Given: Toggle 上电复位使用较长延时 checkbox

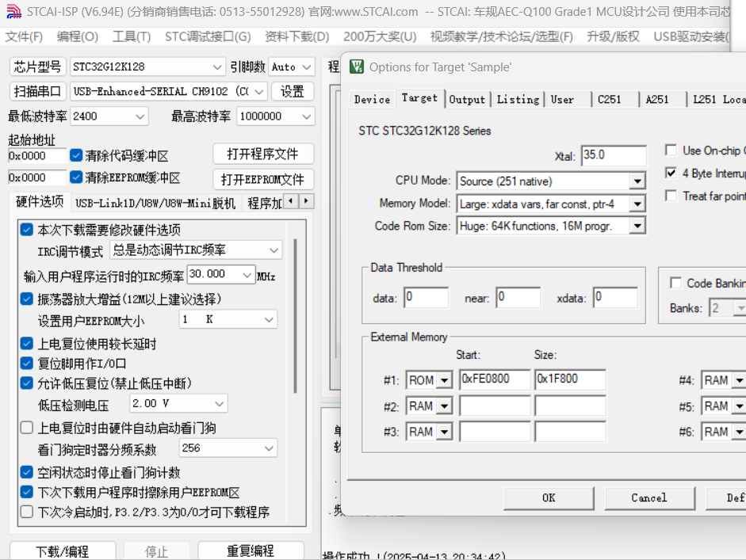Looking at the screenshot, I should click(x=27, y=343).
